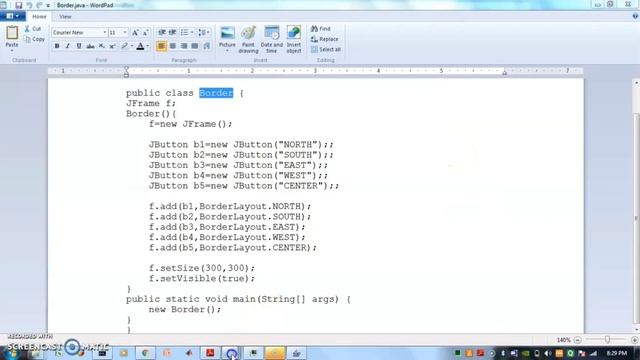The width and height of the screenshot is (640, 360).
Task: Expand bullet list style dropdown arrow
Action: 192,32
